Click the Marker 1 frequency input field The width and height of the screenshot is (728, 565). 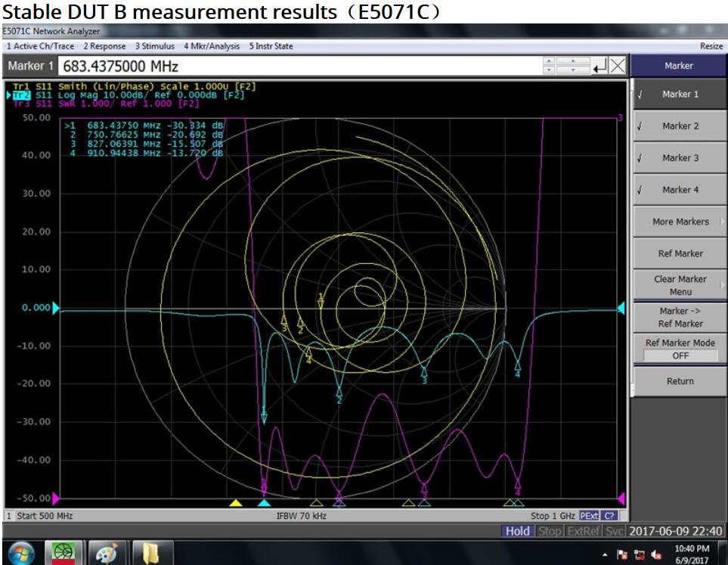point(300,66)
